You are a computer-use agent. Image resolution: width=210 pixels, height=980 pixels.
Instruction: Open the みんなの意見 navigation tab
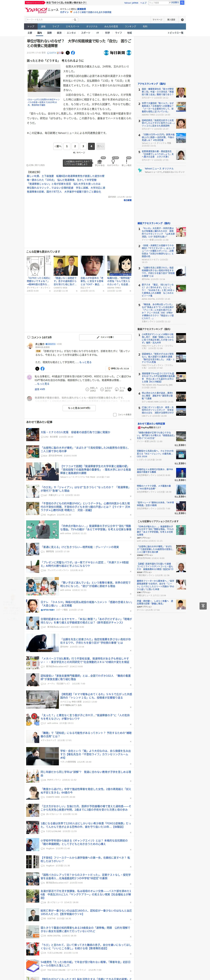click(111, 27)
